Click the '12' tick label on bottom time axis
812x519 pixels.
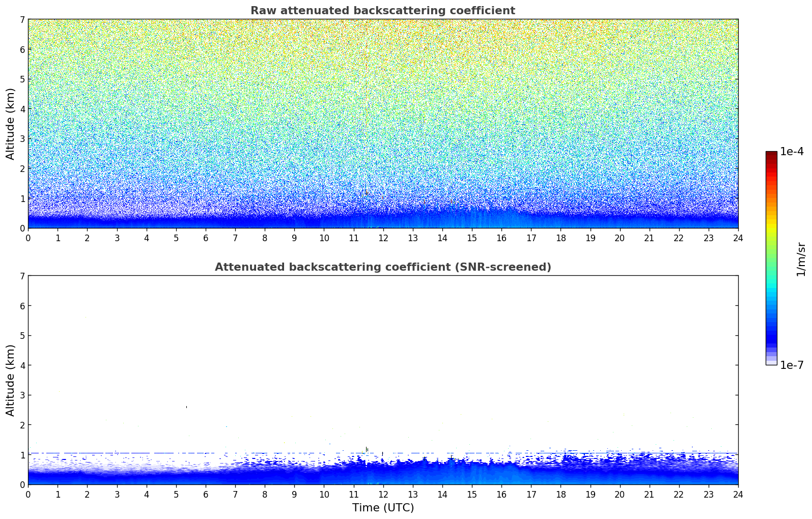point(383,494)
